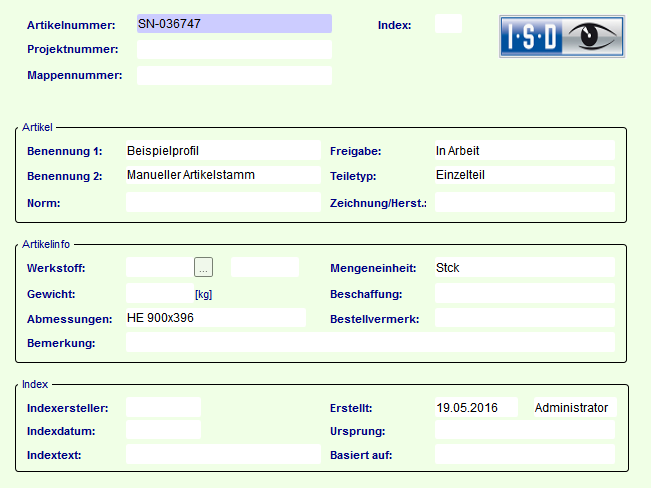Open the Mengeneinheit field Stck
Image resolution: width=651 pixels, height=488 pixels.
[x=524, y=268]
